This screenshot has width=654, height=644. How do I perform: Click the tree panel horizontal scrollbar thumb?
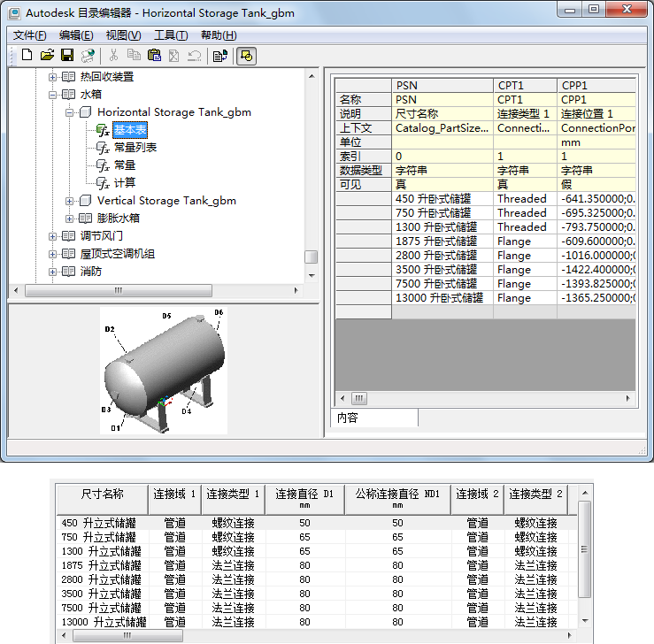119,290
